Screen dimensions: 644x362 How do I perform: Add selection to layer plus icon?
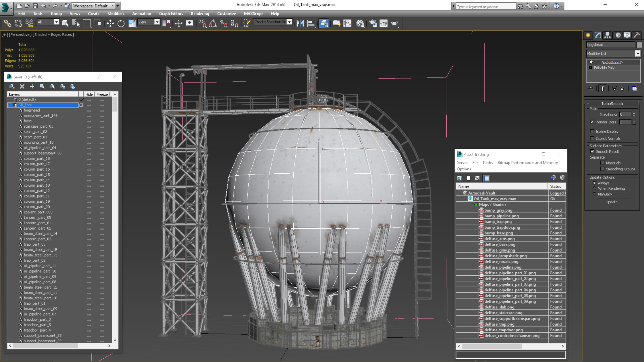[32, 86]
